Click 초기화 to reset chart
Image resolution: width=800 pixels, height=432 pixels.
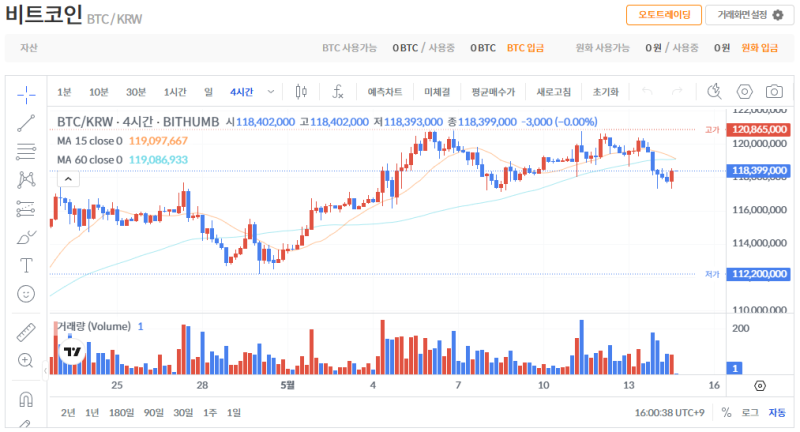pyautogui.click(x=605, y=92)
